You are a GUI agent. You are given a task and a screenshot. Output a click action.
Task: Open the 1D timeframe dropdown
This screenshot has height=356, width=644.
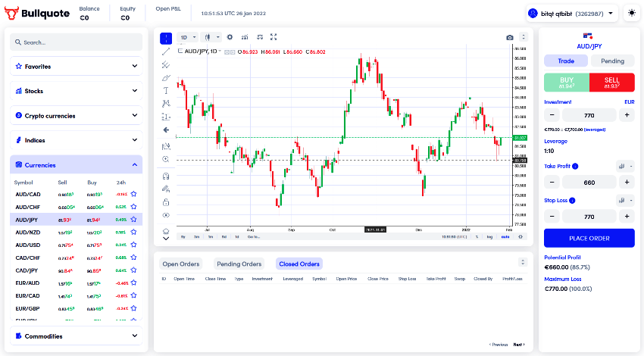pyautogui.click(x=187, y=37)
